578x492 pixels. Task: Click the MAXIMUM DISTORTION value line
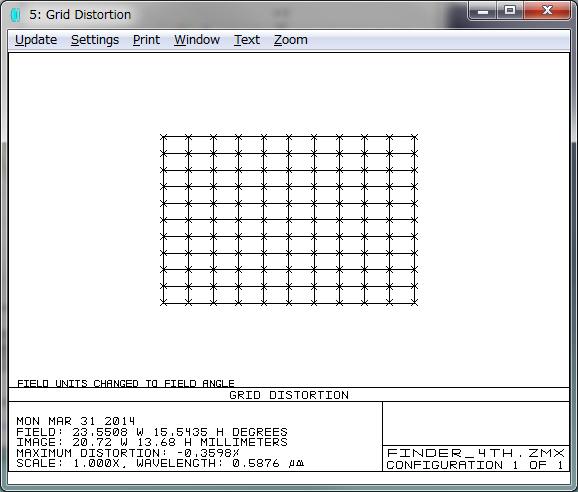(128, 453)
